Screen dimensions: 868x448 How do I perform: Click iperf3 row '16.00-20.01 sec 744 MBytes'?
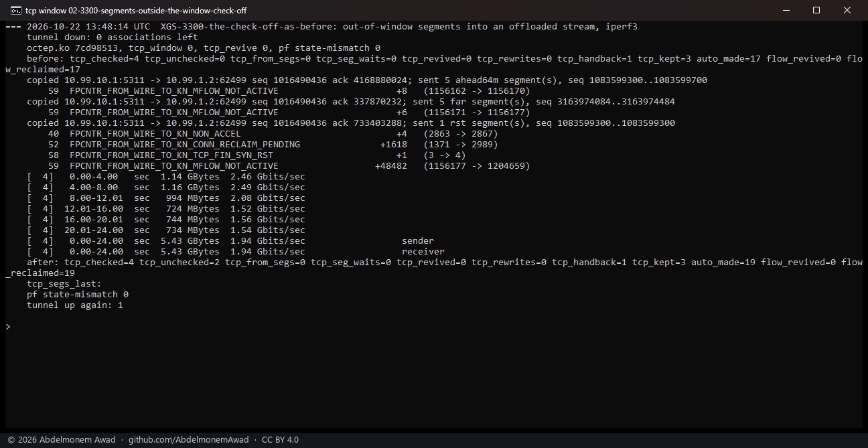tap(166, 220)
